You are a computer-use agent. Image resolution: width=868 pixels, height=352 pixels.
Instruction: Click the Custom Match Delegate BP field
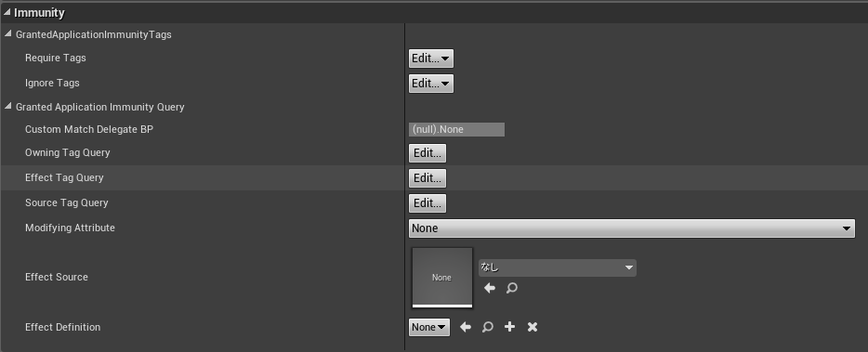(x=456, y=129)
